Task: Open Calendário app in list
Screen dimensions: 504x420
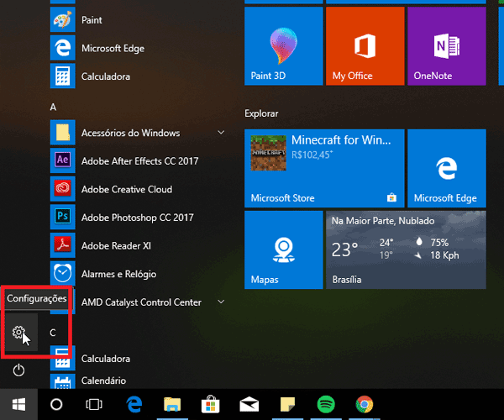Action: (139, 381)
